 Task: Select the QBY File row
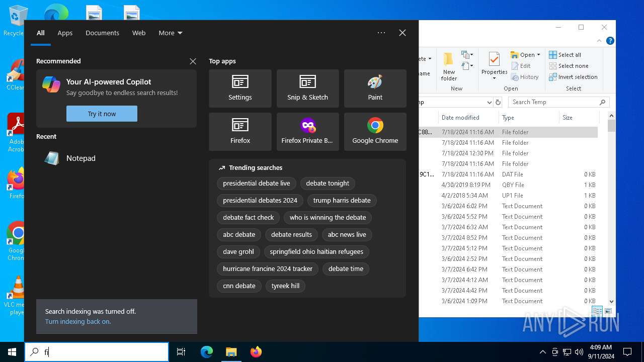point(508,185)
